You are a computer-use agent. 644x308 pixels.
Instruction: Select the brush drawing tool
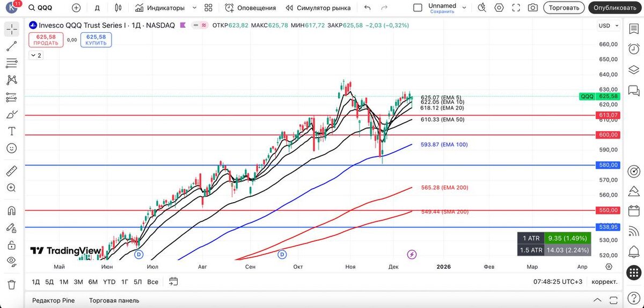click(x=12, y=114)
